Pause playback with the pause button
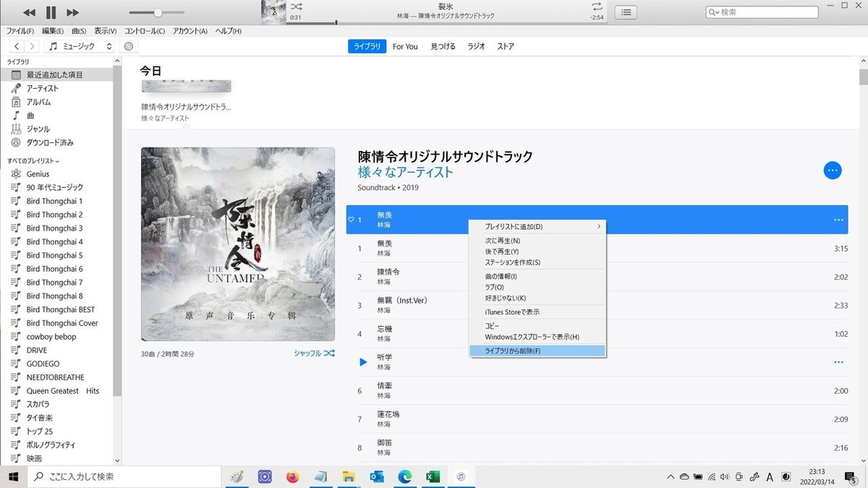Screen dimensions: 868x488 point(51,12)
